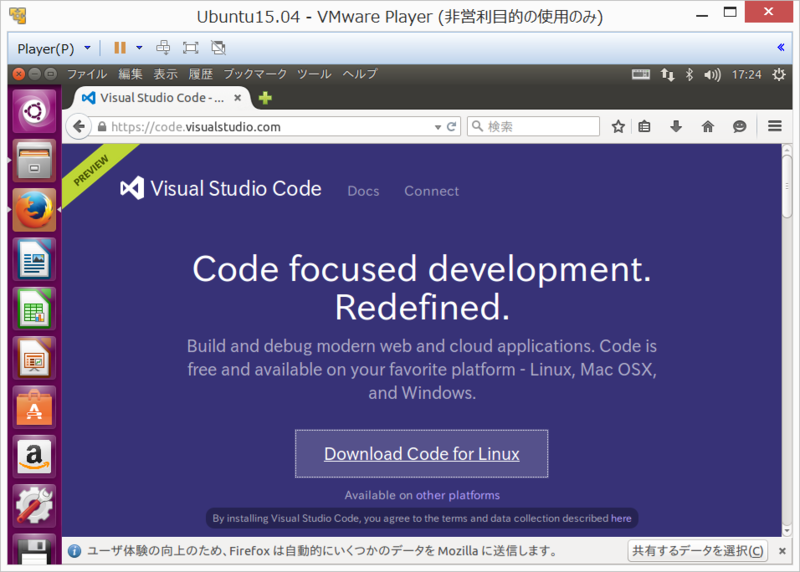Dismiss the Firefox data notification bar
The height and width of the screenshot is (572, 800).
coord(782,551)
